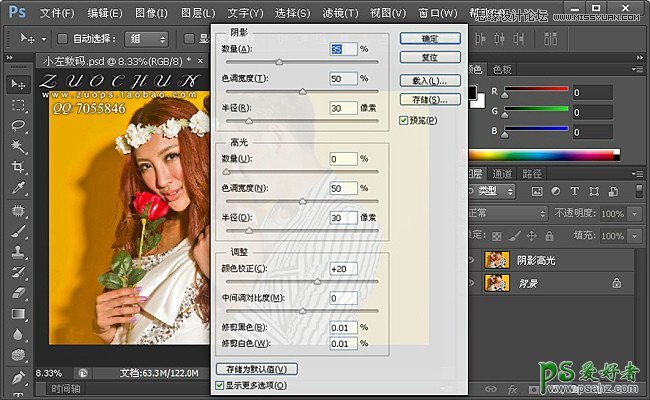Select the Rectangular Marquee tool
This screenshot has height=400, width=650.
pos(17,105)
